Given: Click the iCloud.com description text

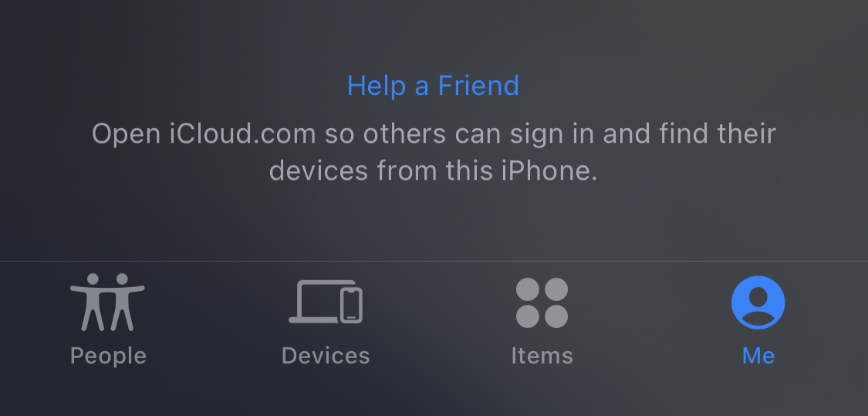Looking at the screenshot, I should pos(434,152).
